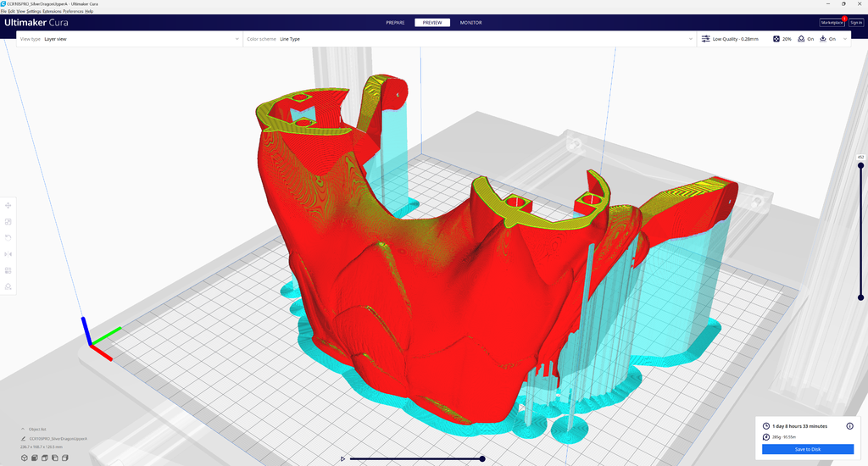
Task: Switch to 3D perspective view cube icon
Action: point(25,458)
